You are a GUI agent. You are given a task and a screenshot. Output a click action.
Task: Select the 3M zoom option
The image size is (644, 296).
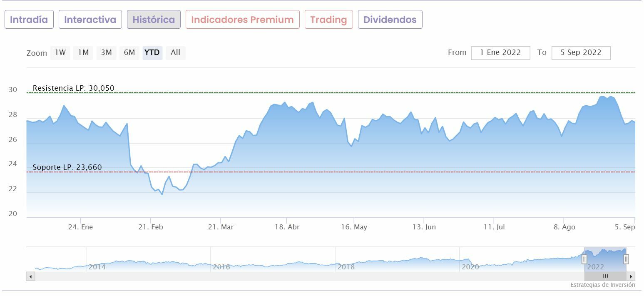106,53
